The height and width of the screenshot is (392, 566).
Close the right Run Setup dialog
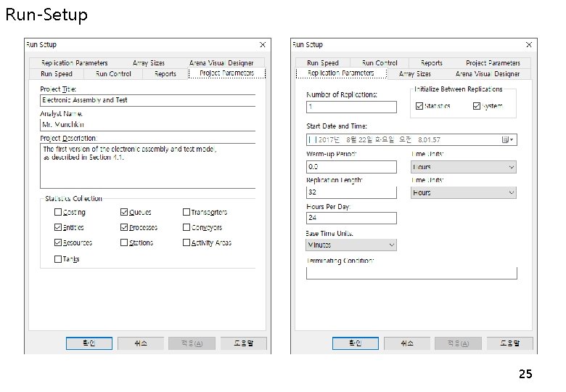(x=529, y=45)
